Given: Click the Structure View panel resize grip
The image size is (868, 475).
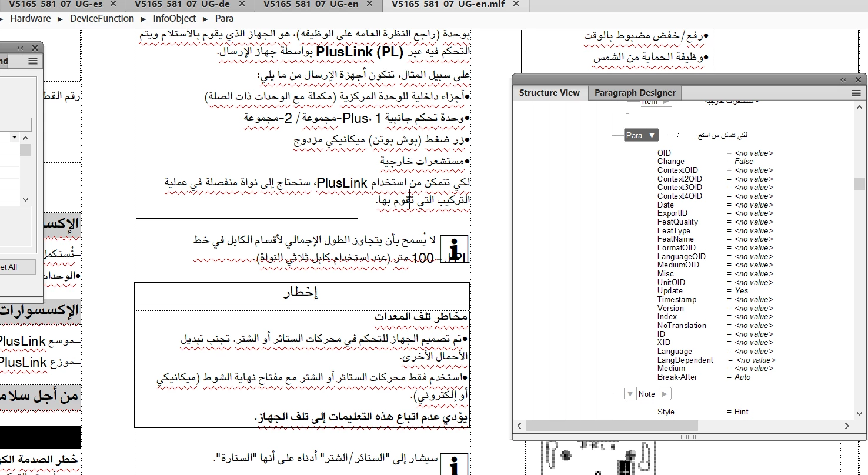Looking at the screenshot, I should tap(689, 437).
